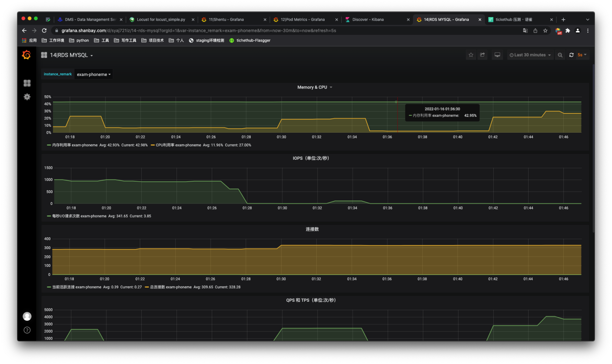The width and height of the screenshot is (612, 364).
Task: Open the browser extensions puzzle icon
Action: 567,30
